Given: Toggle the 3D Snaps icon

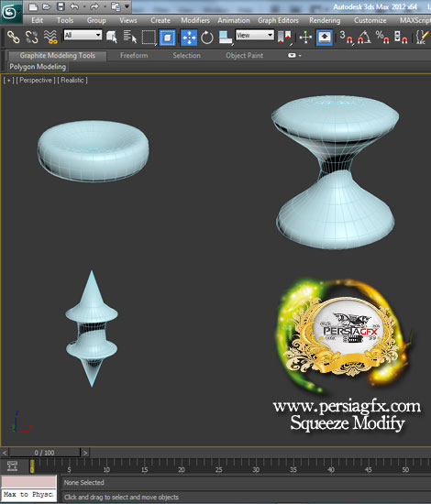Looking at the screenshot, I should click(347, 38).
